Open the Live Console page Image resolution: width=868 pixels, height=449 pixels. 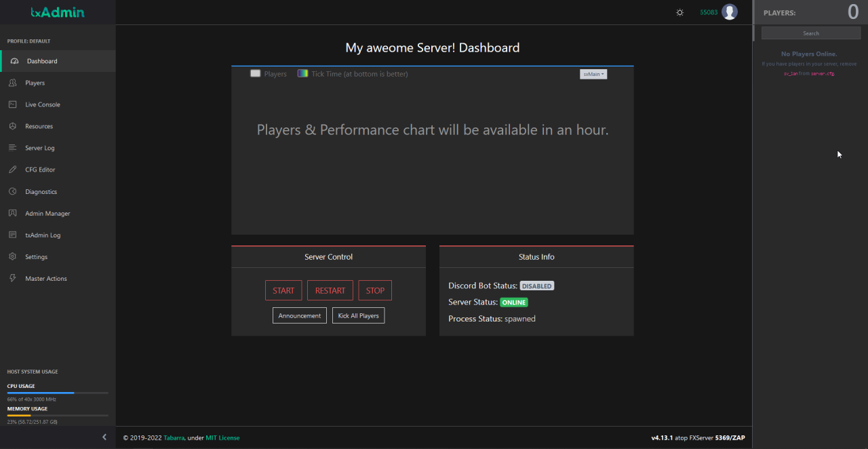58,104
